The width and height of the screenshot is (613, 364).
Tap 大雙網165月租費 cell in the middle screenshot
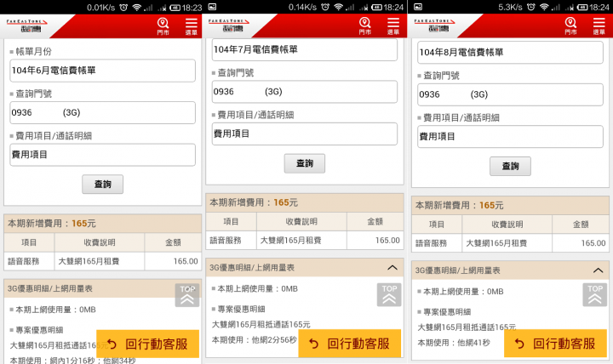coord(301,240)
